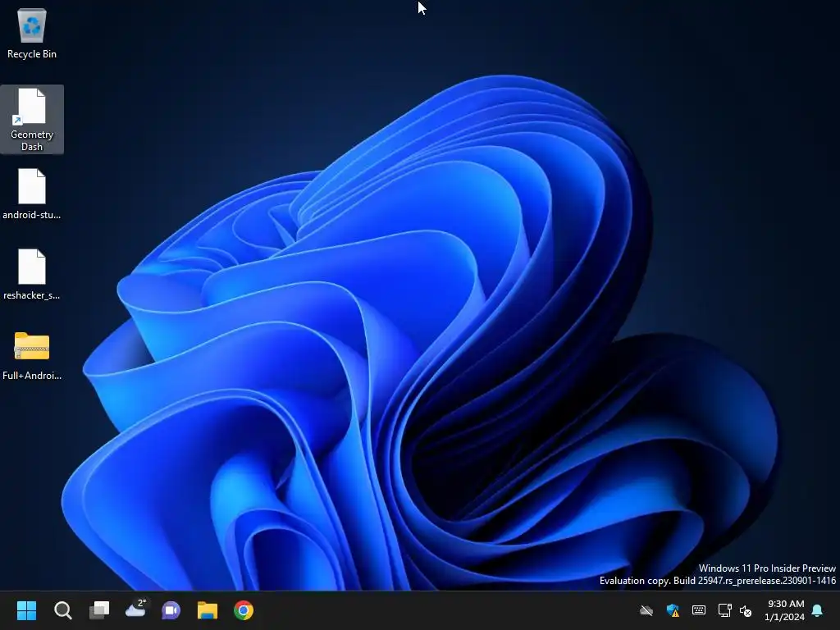840x630 pixels.
Task: Click the OneDrive cloud tray icon
Action: point(646,610)
